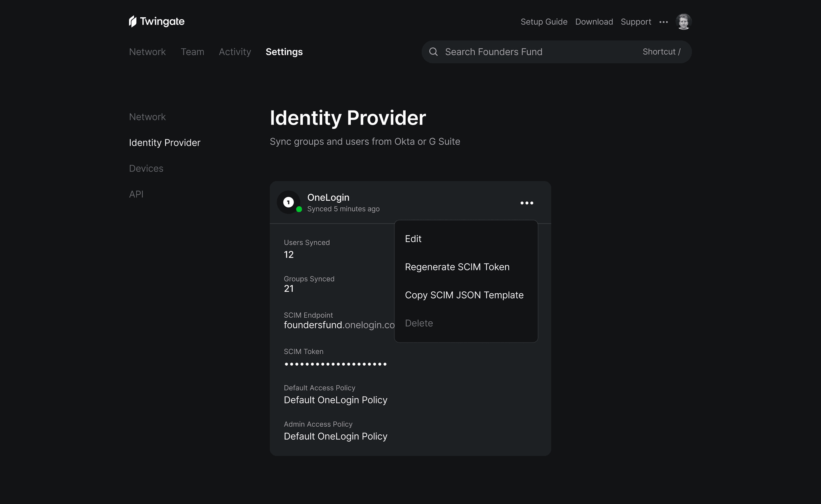Open API settings in sidebar

(x=136, y=194)
